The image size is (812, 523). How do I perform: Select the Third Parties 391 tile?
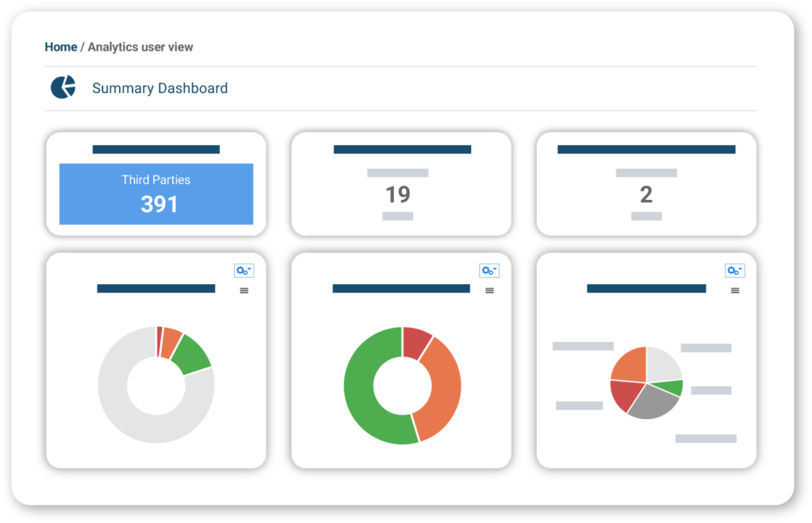pyautogui.click(x=156, y=194)
